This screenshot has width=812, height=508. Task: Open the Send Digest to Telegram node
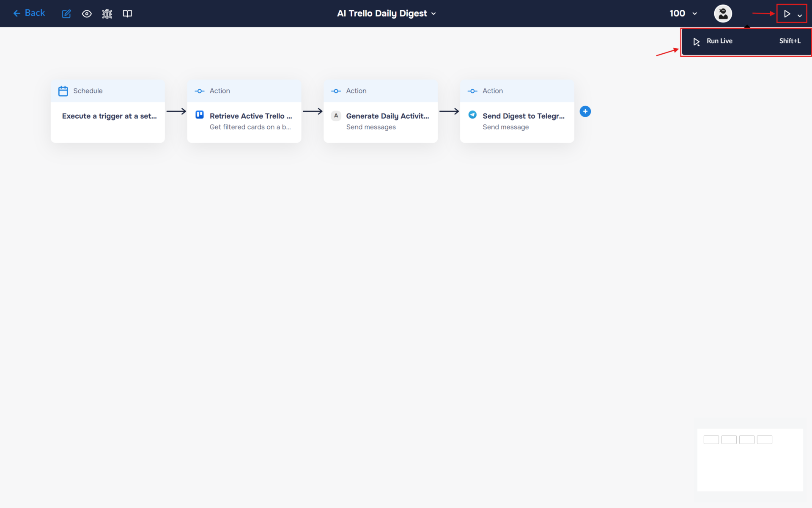[x=517, y=111]
